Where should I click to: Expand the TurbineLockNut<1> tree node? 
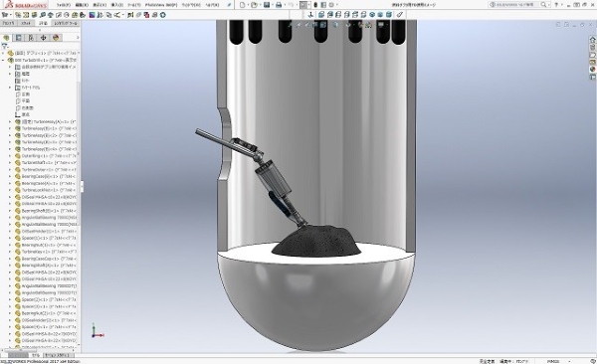click(x=10, y=190)
